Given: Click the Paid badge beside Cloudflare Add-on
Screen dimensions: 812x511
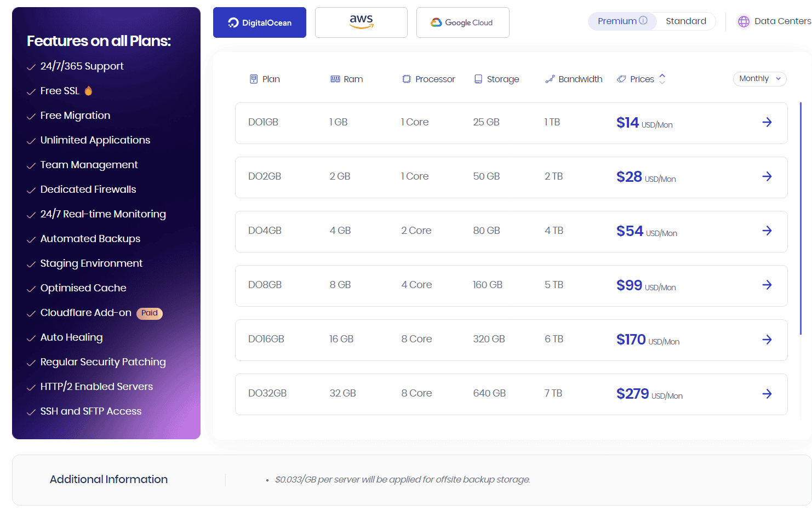Looking at the screenshot, I should (x=150, y=313).
